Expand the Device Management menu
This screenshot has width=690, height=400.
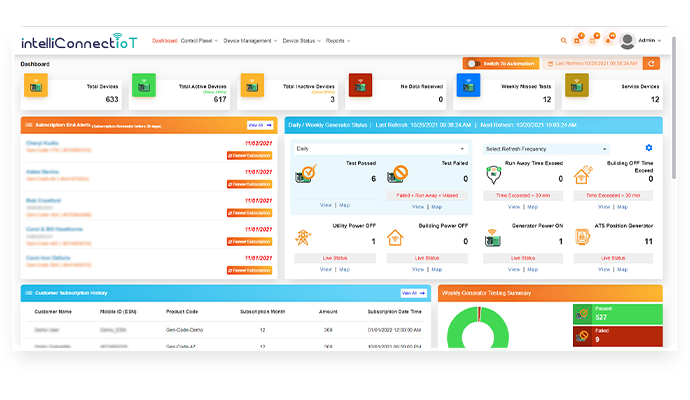pos(250,40)
